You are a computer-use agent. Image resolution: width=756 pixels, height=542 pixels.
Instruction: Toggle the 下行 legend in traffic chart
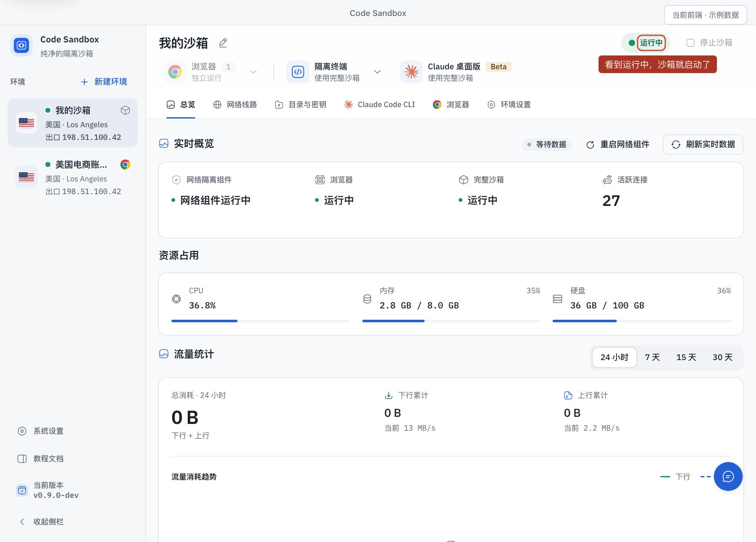pyautogui.click(x=675, y=477)
